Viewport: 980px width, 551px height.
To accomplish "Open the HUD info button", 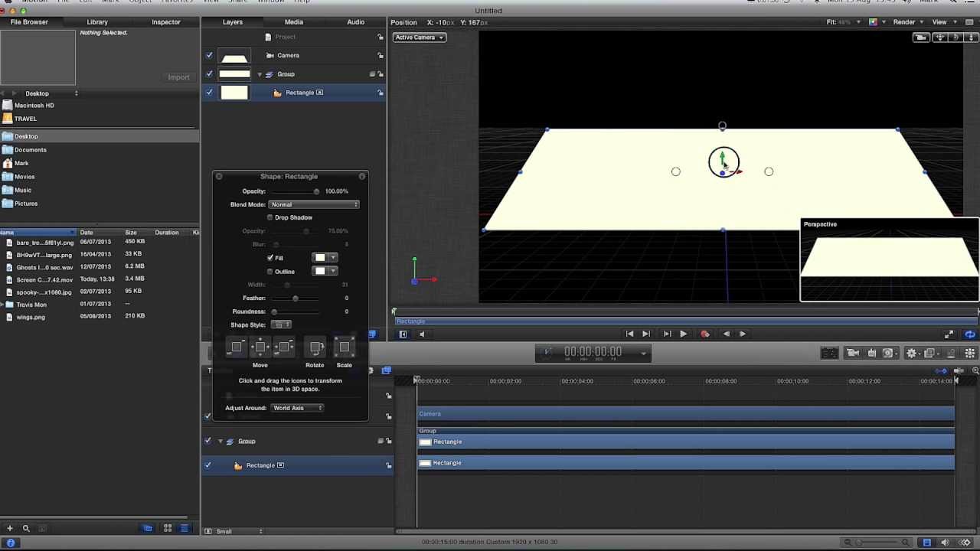I will coord(362,177).
